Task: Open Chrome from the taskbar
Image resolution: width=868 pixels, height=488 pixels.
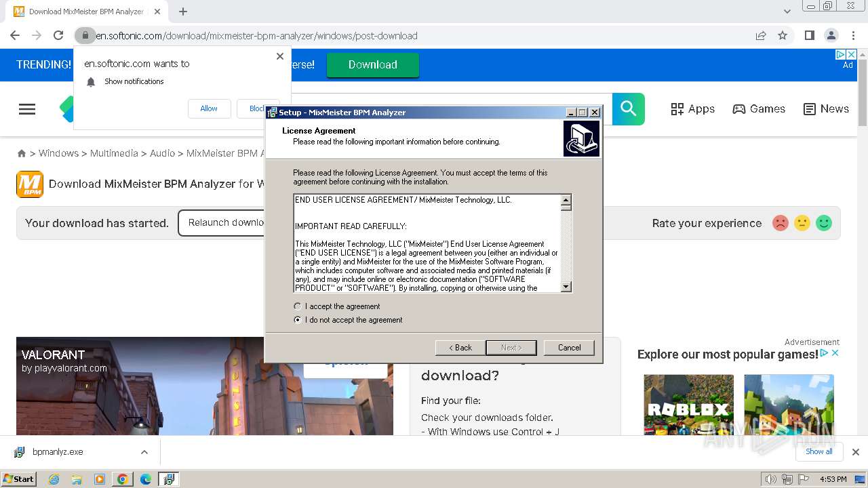Action: [123, 479]
